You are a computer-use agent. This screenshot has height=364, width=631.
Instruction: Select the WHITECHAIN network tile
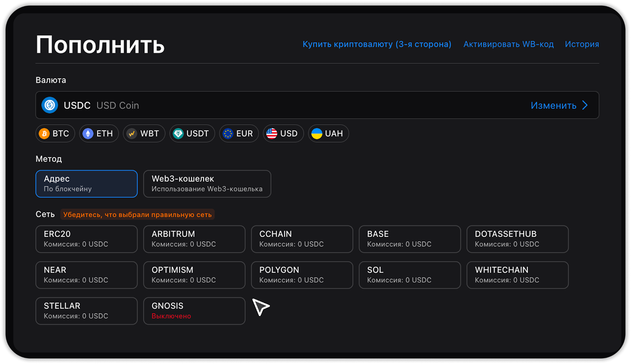tap(517, 275)
